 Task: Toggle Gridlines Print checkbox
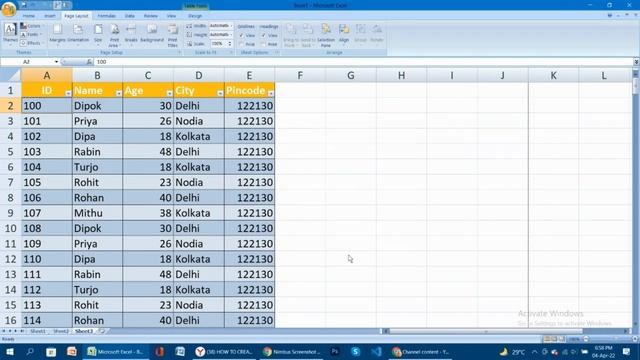[241, 44]
